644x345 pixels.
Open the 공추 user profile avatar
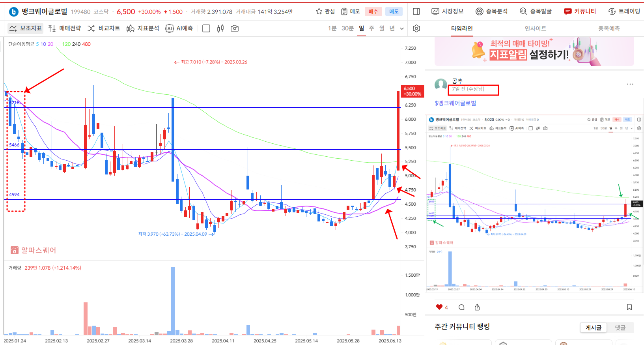point(441,85)
